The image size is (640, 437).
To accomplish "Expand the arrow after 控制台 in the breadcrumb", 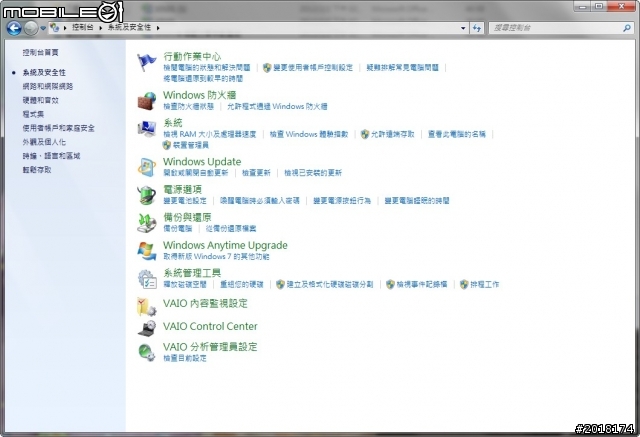I will pos(100,28).
